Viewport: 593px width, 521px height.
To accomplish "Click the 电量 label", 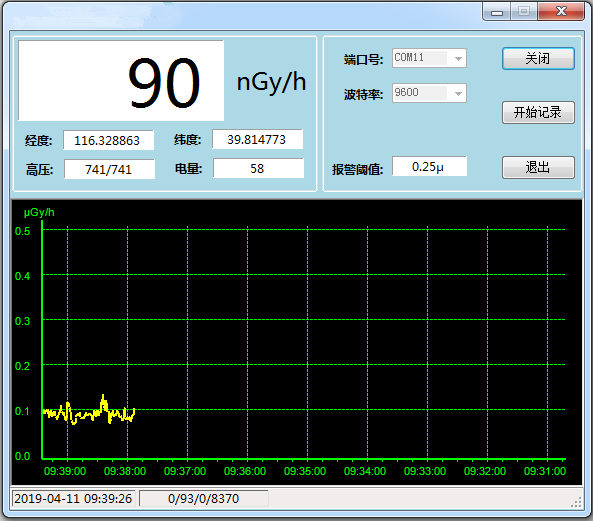I will point(188,169).
